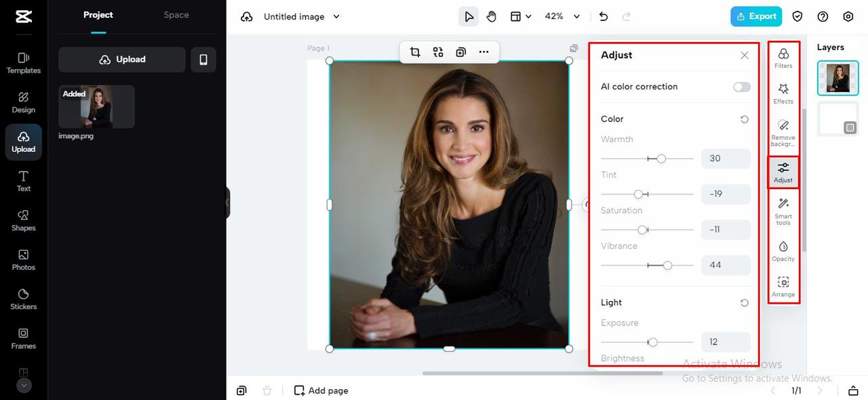
Task: Click the Upload button
Action: pos(122,60)
